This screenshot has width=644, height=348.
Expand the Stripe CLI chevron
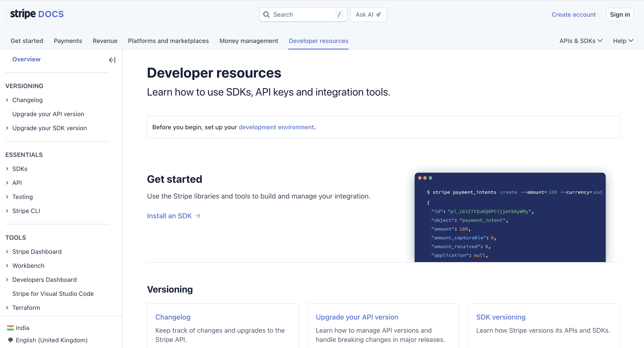[x=7, y=211]
